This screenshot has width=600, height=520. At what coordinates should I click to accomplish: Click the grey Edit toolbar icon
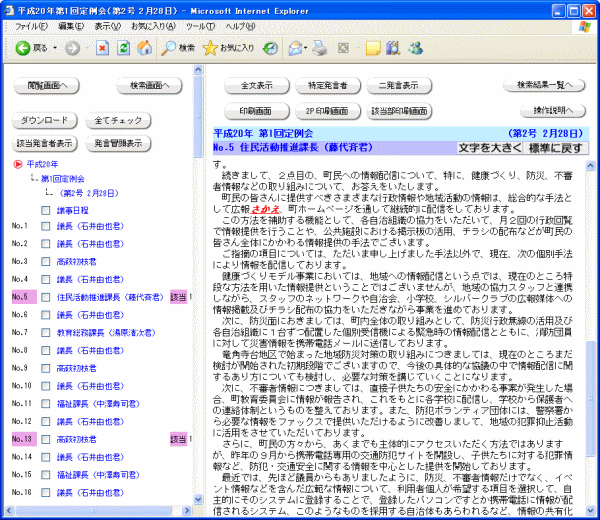pyautogui.click(x=343, y=48)
